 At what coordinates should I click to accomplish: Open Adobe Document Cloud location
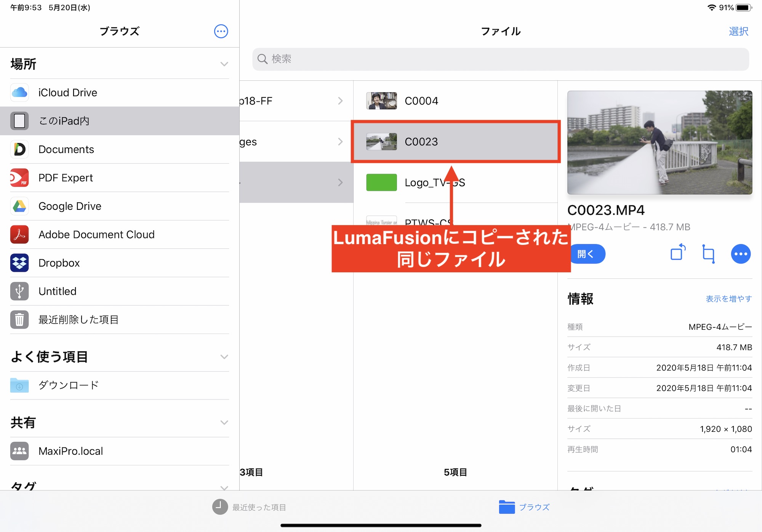96,235
